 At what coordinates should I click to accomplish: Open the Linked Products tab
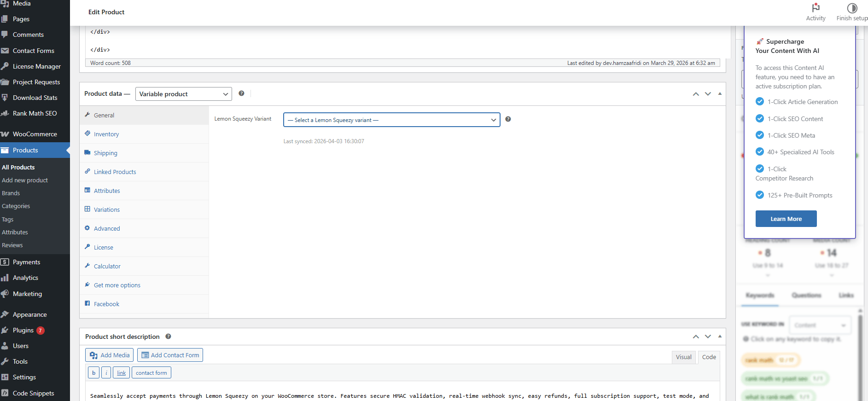click(144, 172)
